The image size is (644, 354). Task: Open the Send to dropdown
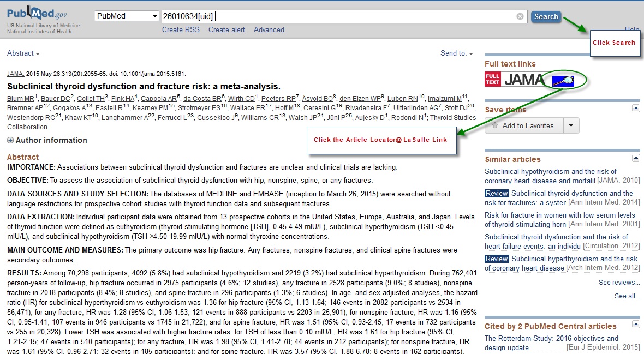click(x=456, y=53)
